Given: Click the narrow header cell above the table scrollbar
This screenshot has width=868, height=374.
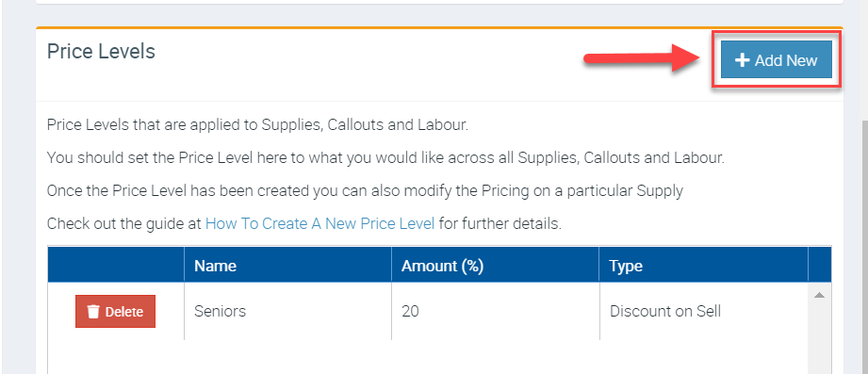Looking at the screenshot, I should click(820, 266).
